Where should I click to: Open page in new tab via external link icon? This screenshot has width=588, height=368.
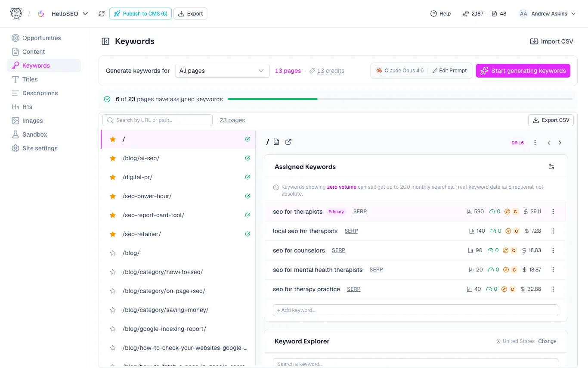(x=288, y=142)
